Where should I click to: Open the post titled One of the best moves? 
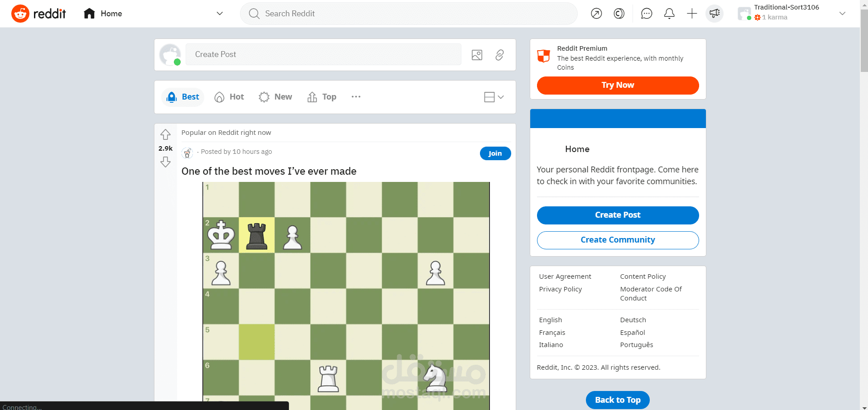pos(269,171)
